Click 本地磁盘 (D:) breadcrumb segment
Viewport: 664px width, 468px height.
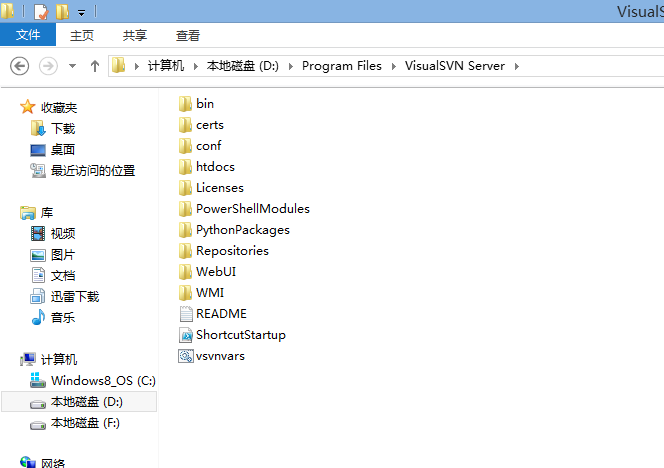[x=243, y=66]
